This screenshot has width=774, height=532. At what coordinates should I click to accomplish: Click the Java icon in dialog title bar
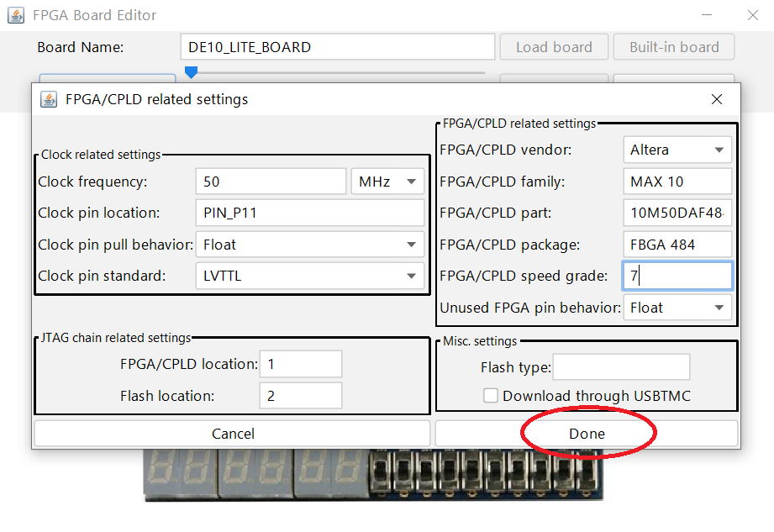(49, 99)
